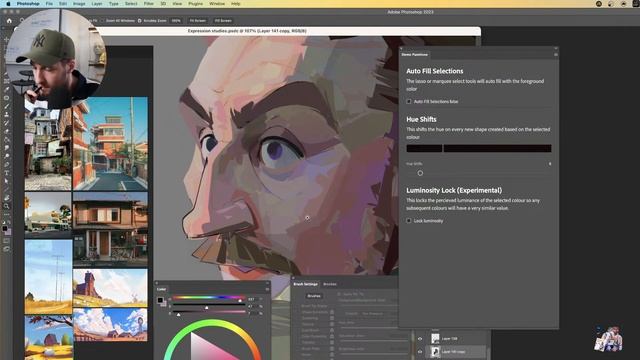This screenshot has width=640, height=360.
Task: Click the Hue Shifts slider handle
Action: pos(420,173)
